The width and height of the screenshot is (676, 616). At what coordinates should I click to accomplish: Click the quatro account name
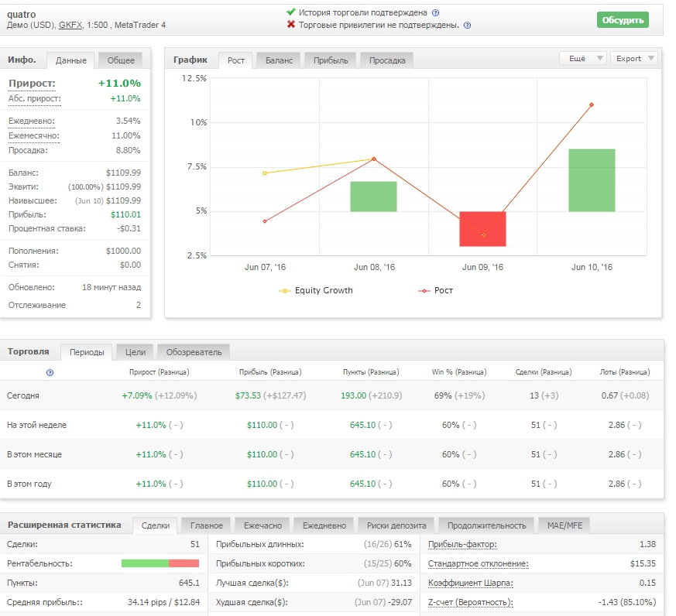click(x=21, y=14)
